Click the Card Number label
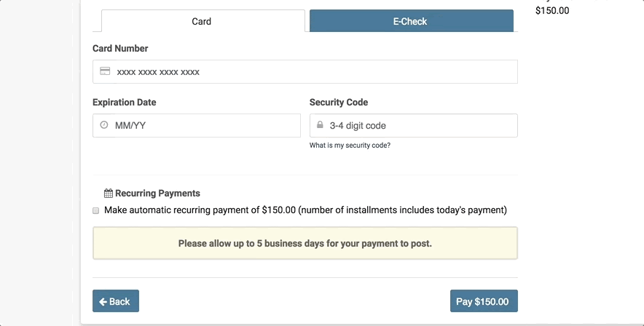This screenshot has height=326, width=644. pyautogui.click(x=120, y=48)
